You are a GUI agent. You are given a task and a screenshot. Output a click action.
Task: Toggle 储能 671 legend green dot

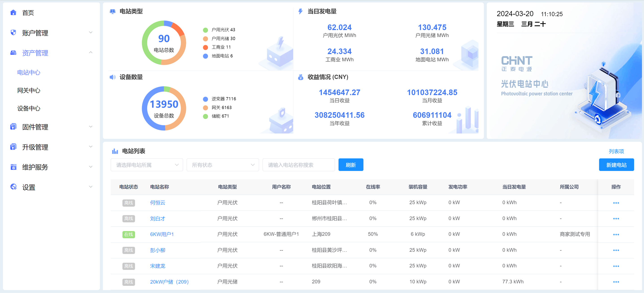coord(206,116)
